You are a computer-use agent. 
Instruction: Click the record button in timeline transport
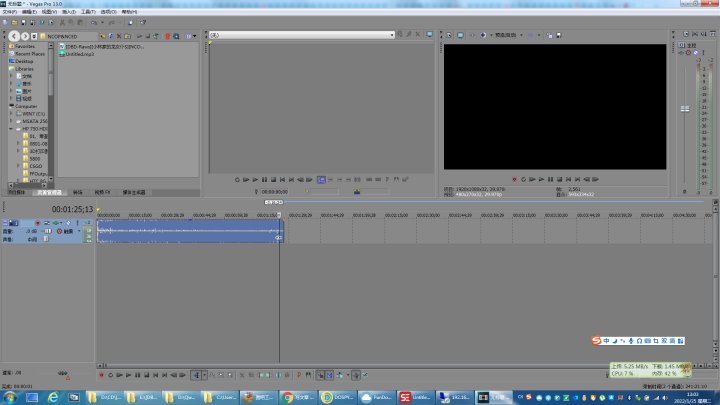[101, 375]
